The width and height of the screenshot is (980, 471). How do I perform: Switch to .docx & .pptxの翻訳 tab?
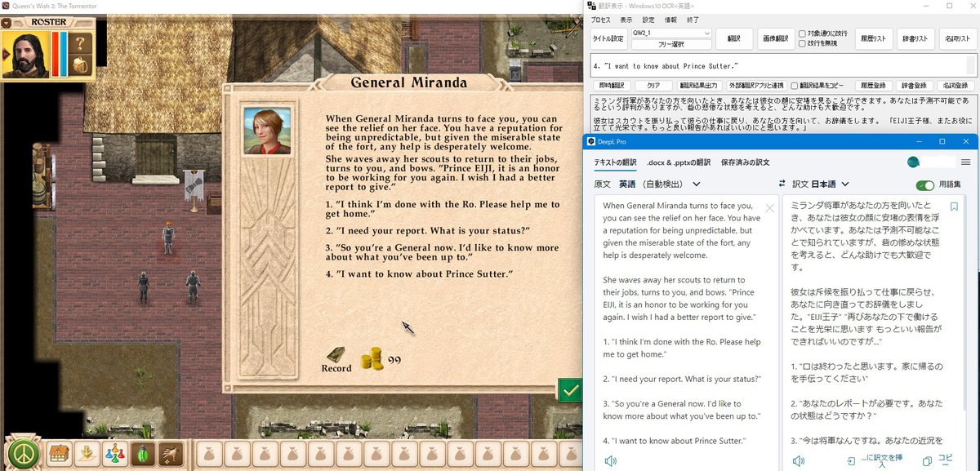[679, 162]
